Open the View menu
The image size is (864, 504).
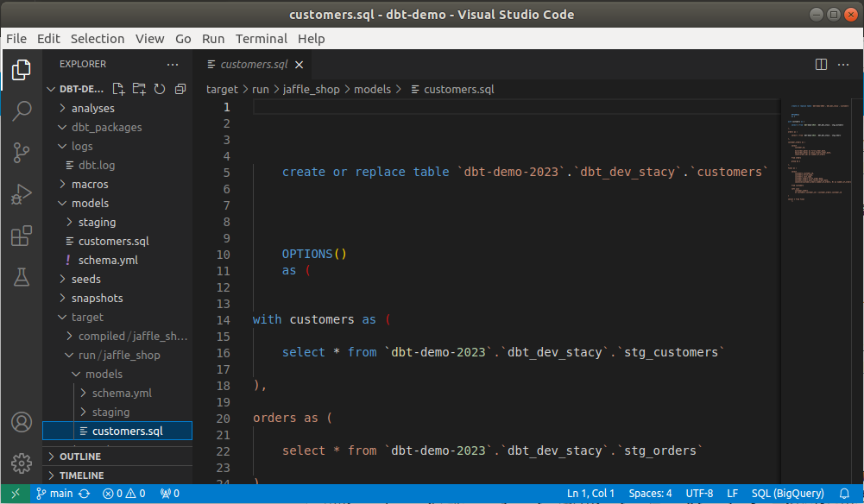tap(150, 39)
